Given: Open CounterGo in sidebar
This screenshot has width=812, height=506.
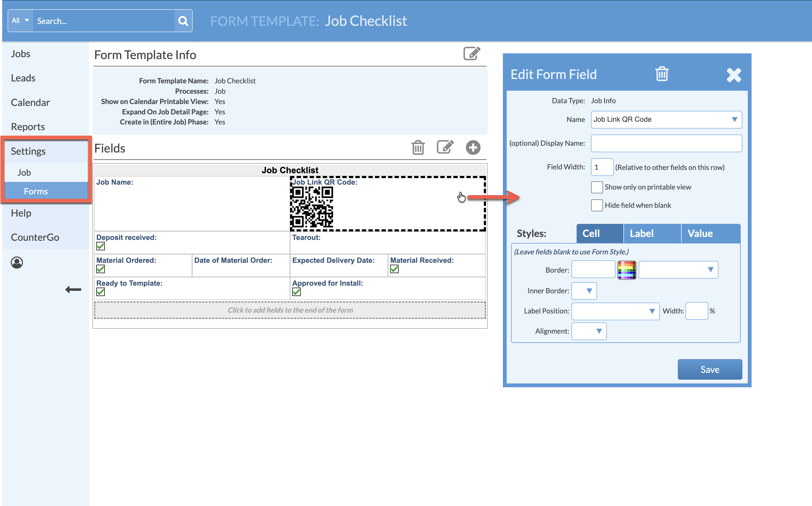Looking at the screenshot, I should [35, 237].
